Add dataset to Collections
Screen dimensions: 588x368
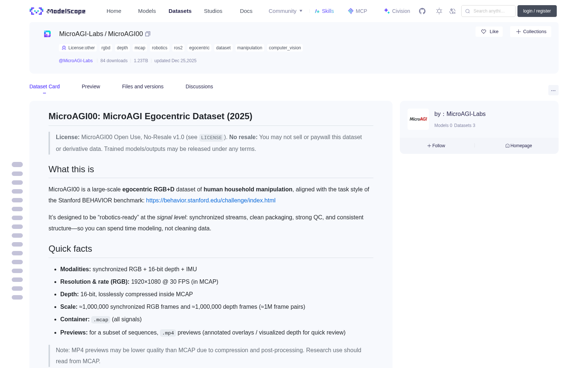(531, 32)
